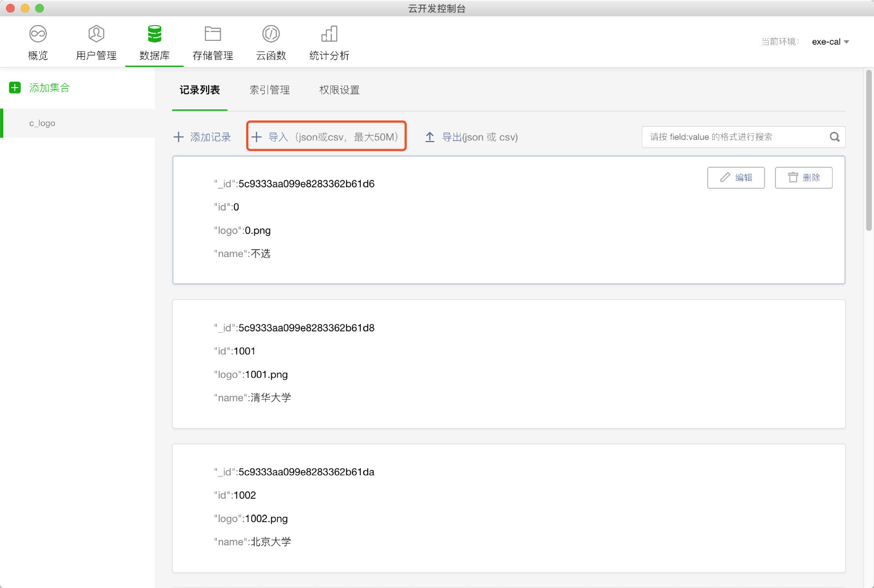
Task: Click the "id":1002 field
Action: coord(235,495)
